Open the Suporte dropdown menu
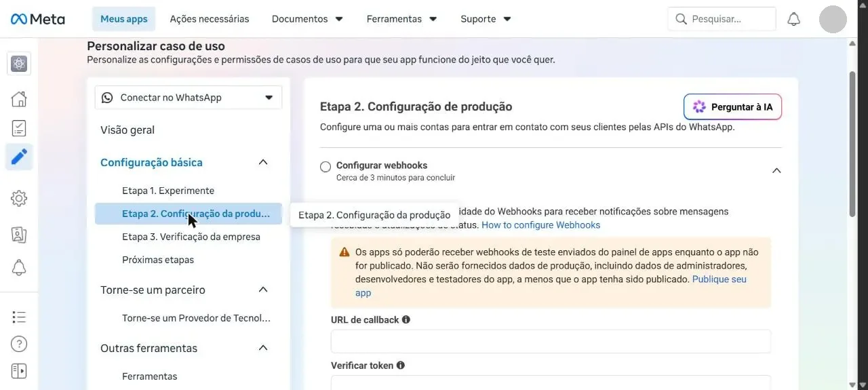Image resolution: width=868 pixels, height=390 pixels. 486,19
